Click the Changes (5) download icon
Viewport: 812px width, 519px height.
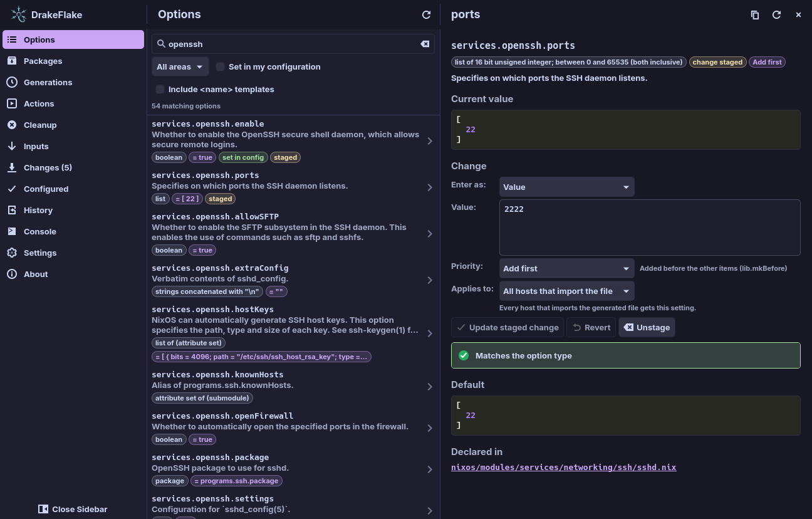coord(12,167)
